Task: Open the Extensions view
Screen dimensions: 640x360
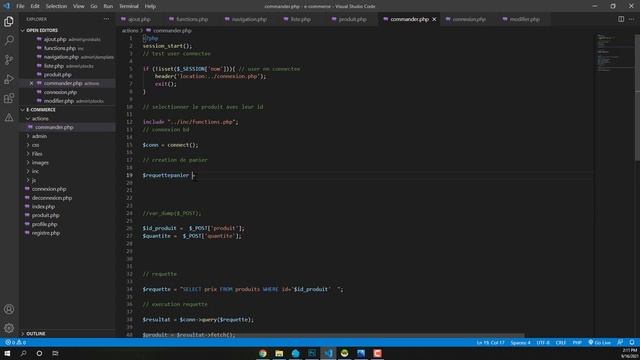Action: point(9,98)
